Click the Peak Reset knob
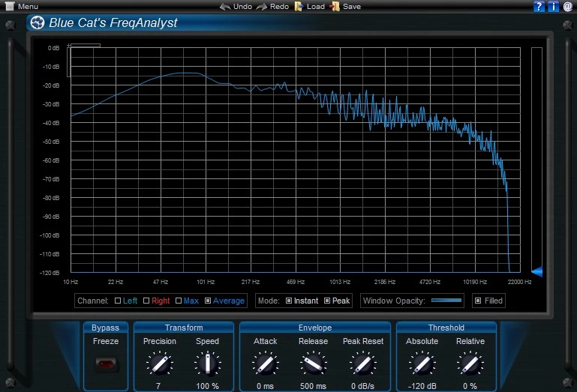577x392 pixels. click(363, 364)
